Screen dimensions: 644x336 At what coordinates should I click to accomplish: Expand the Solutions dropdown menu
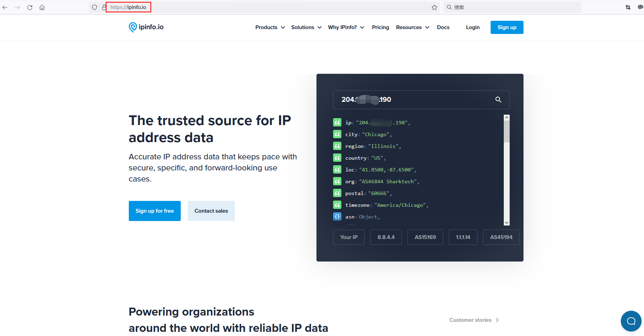[306, 27]
